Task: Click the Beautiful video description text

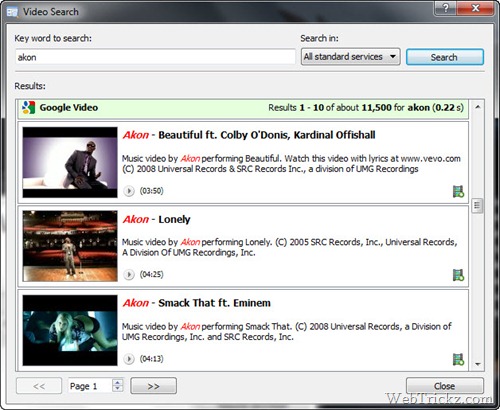Action: click(291, 164)
